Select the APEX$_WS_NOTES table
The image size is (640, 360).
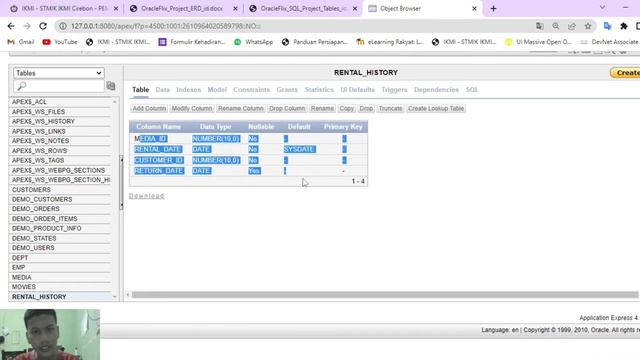coord(40,141)
